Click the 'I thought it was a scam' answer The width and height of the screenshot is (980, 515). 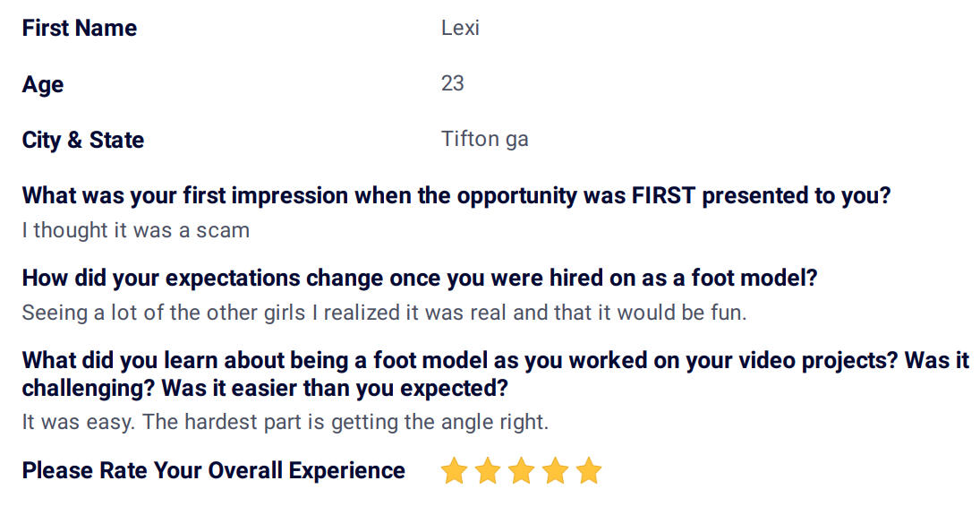(136, 230)
